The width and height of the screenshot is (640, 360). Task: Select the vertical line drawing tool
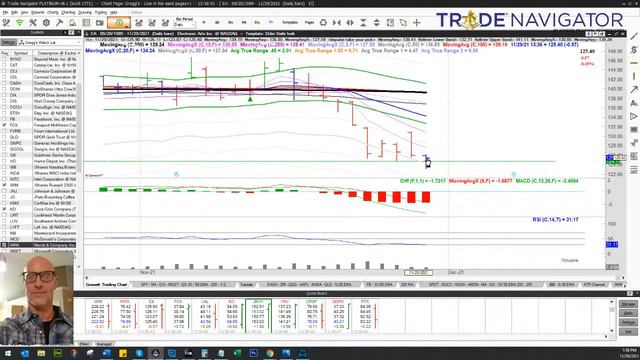[x=634, y=76]
